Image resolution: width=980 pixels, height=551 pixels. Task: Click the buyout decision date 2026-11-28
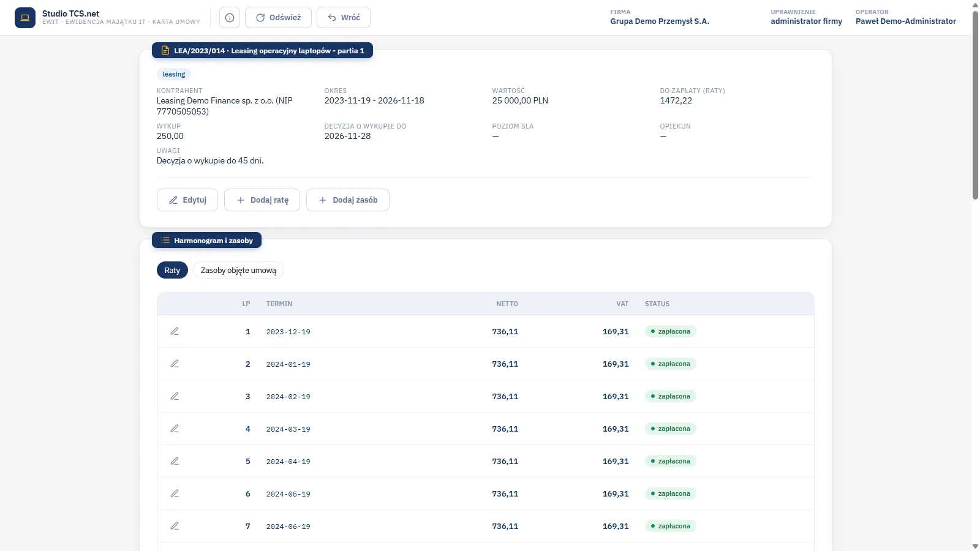pos(347,136)
